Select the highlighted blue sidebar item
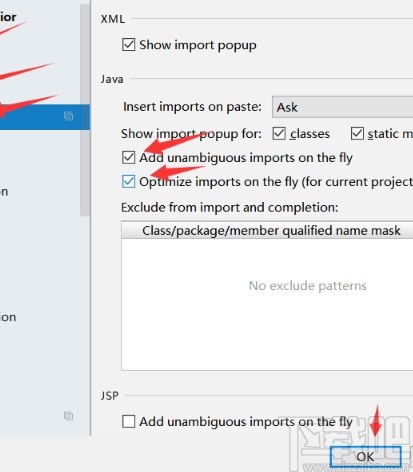Screen dimensions: 413x472 [x=45, y=117]
